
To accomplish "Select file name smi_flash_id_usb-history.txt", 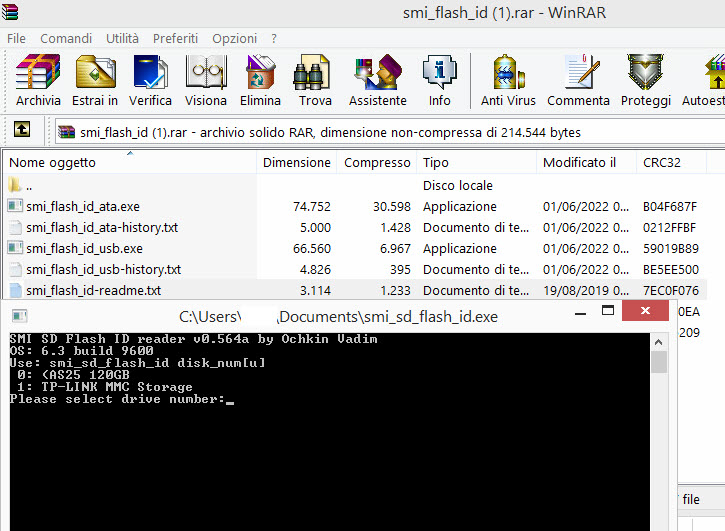I will [104, 269].
